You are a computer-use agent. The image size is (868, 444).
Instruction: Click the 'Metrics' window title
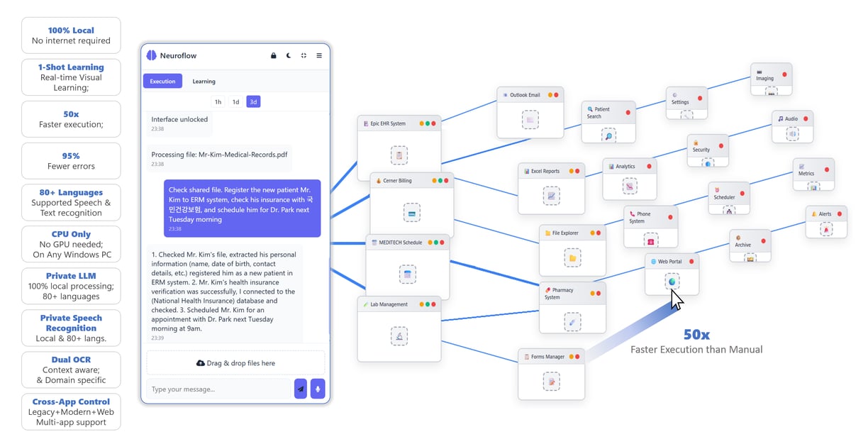pyautogui.click(x=806, y=173)
